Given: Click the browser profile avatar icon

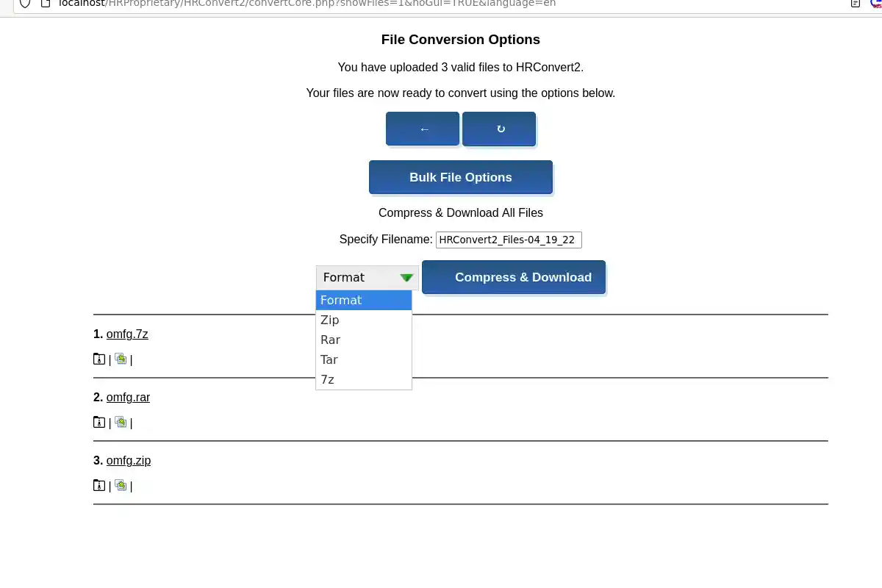Looking at the screenshot, I should pyautogui.click(x=876, y=4).
